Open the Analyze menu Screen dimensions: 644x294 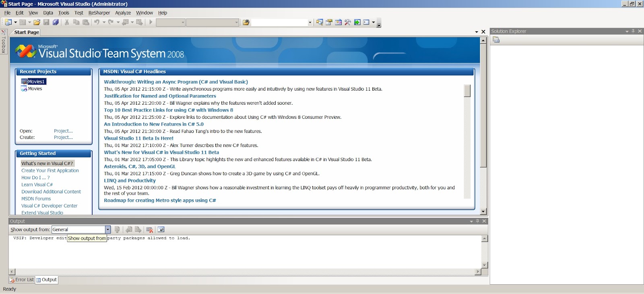[x=123, y=13]
